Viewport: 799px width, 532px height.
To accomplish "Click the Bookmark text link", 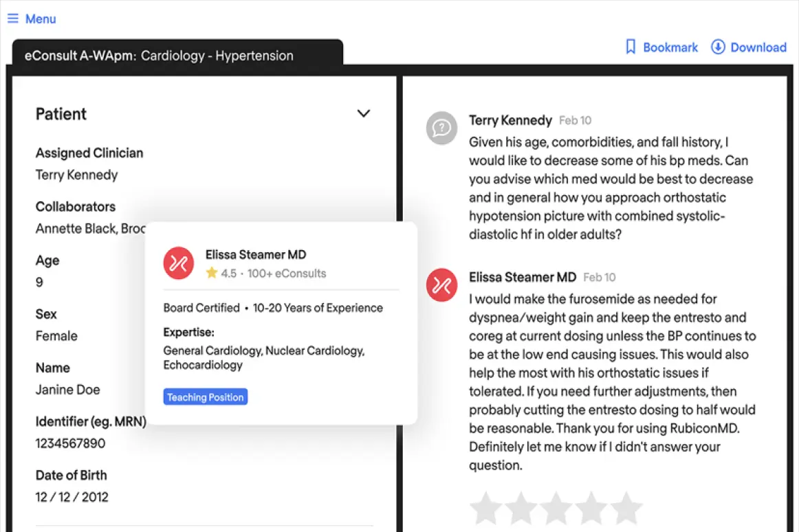I will pos(670,47).
